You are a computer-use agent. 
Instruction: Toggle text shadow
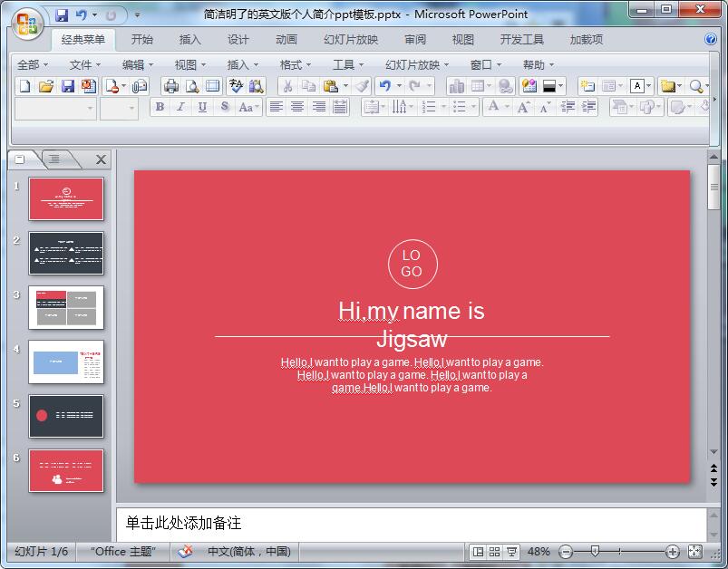224,107
